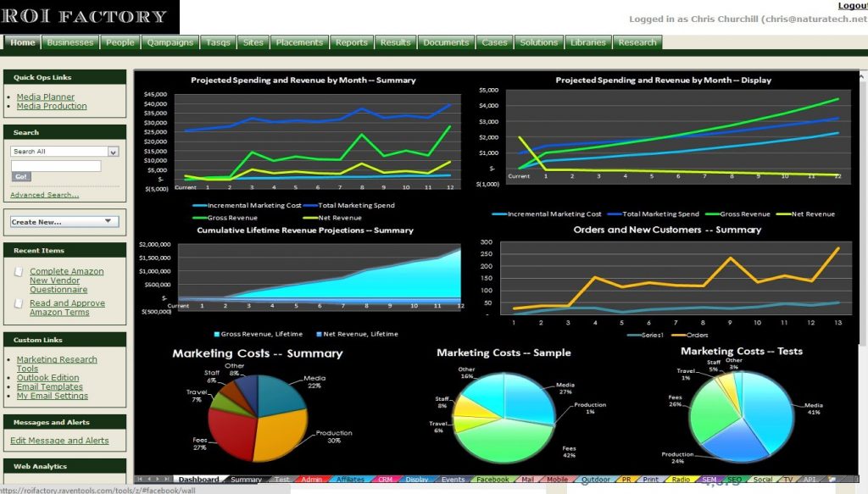This screenshot has width=868, height=494.
Task: Select the Facebook sheet tab
Action: coord(492,480)
